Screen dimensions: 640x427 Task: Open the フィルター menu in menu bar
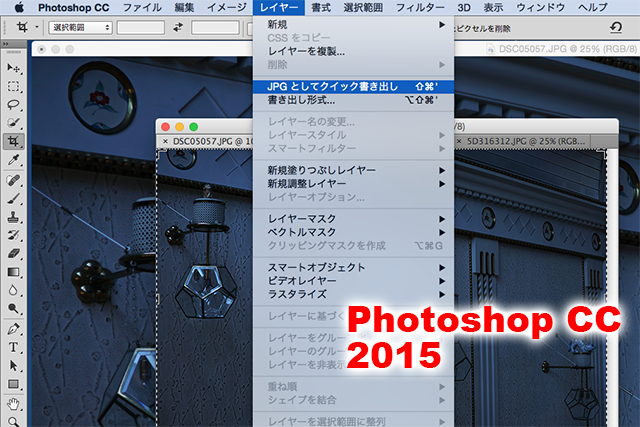[x=420, y=7]
